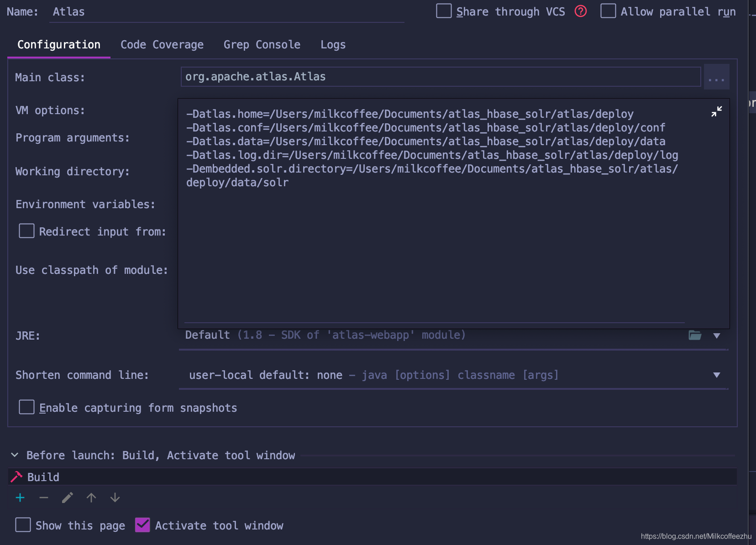Viewport: 756px width, 545px height.
Task: Open the Grep Console tab
Action: click(262, 45)
